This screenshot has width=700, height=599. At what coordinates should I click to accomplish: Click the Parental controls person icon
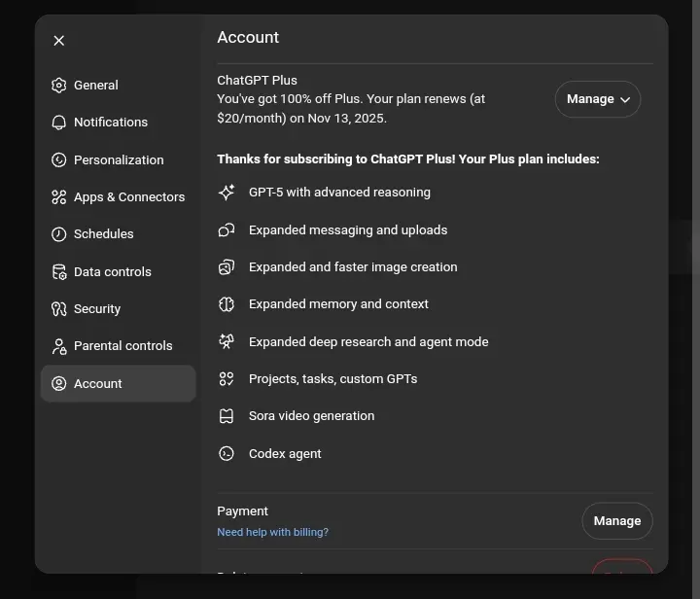coord(59,346)
